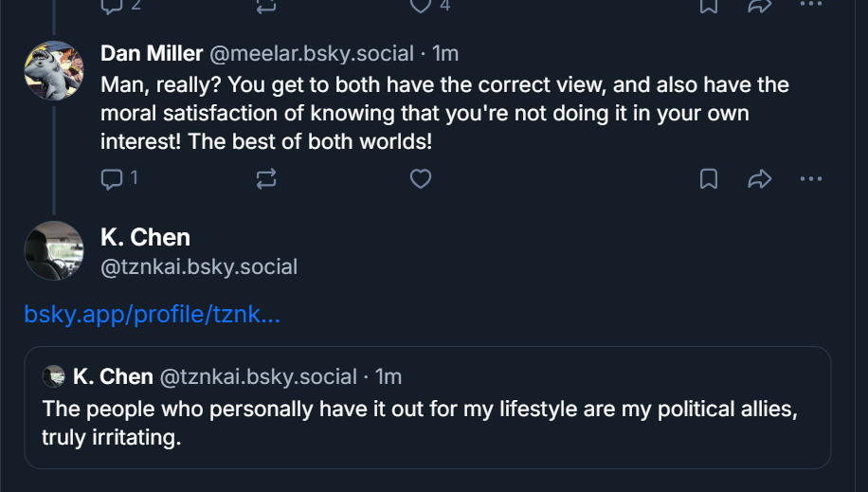The image size is (868, 492).
Task: Click Dan Miller's post text about moral satisfaction
Action: pos(443,114)
